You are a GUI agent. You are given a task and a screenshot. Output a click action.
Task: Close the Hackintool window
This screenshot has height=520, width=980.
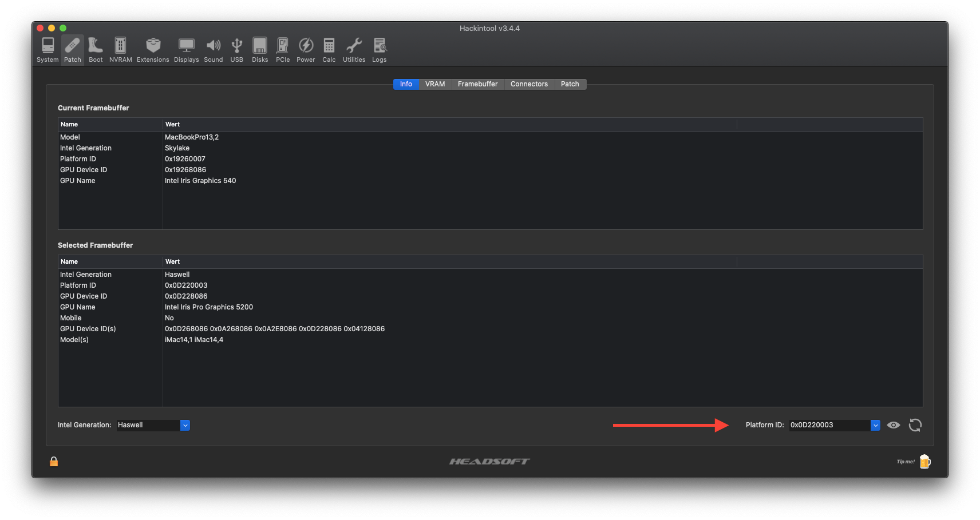pyautogui.click(x=40, y=28)
